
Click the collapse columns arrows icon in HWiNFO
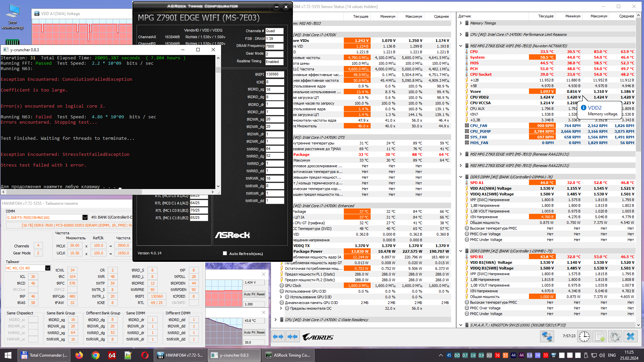(x=292, y=337)
